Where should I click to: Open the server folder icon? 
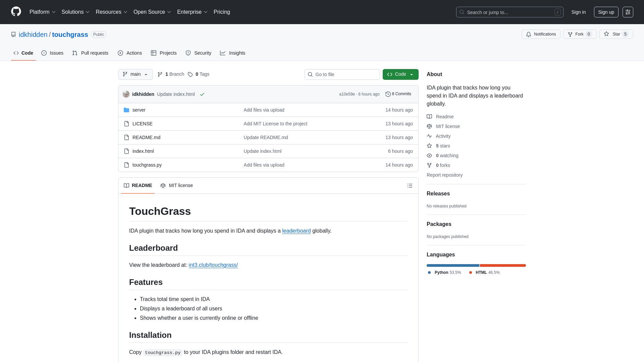pos(126,110)
